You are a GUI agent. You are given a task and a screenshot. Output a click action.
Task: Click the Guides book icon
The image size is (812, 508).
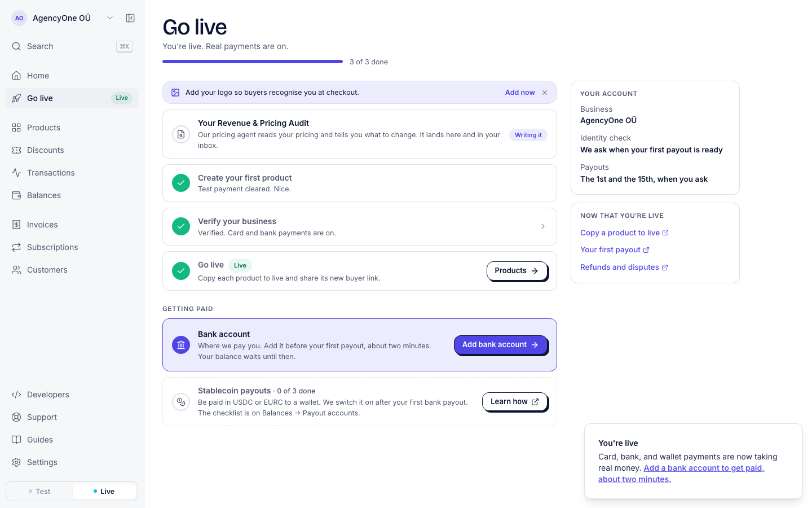coord(16,440)
